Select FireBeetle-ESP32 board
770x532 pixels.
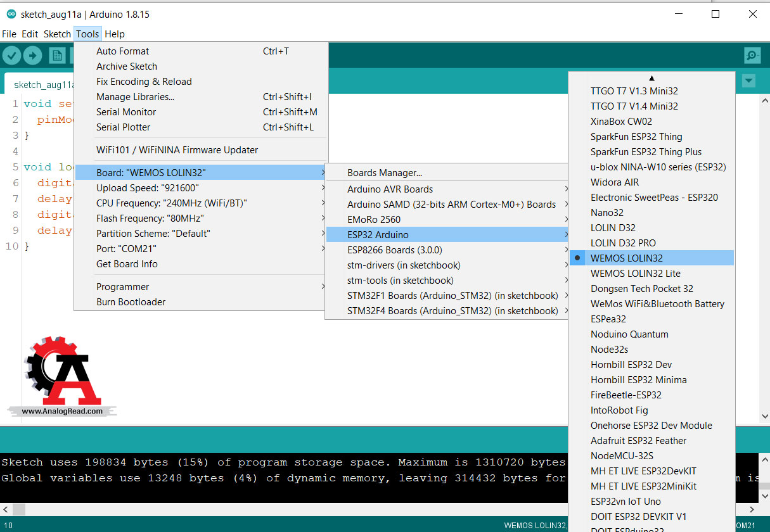pyautogui.click(x=651, y=395)
